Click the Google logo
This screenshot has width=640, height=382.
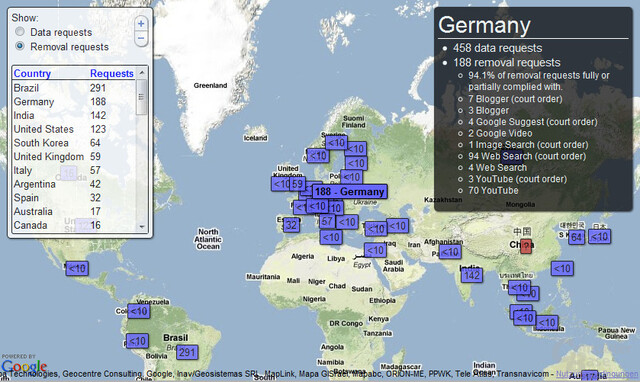point(24,366)
